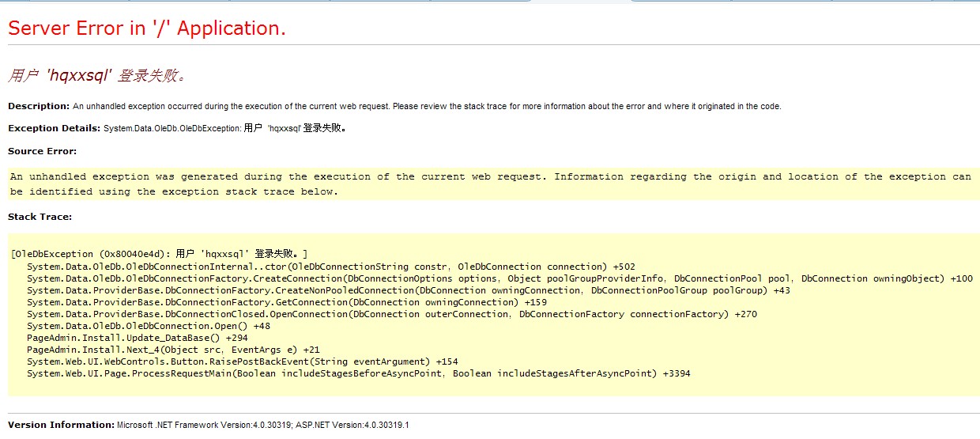The height and width of the screenshot is (439, 980).
Task: Click the Page.ProcessRequestMain stack line
Action: (358, 373)
